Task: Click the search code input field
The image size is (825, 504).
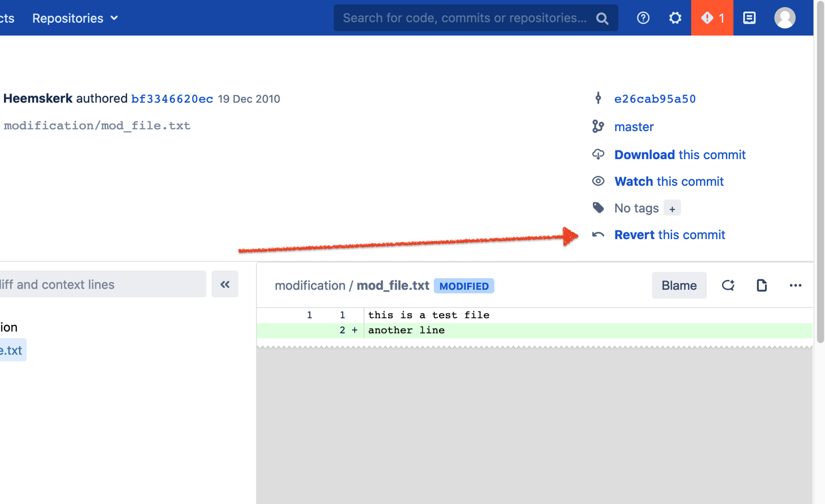Action: click(464, 18)
